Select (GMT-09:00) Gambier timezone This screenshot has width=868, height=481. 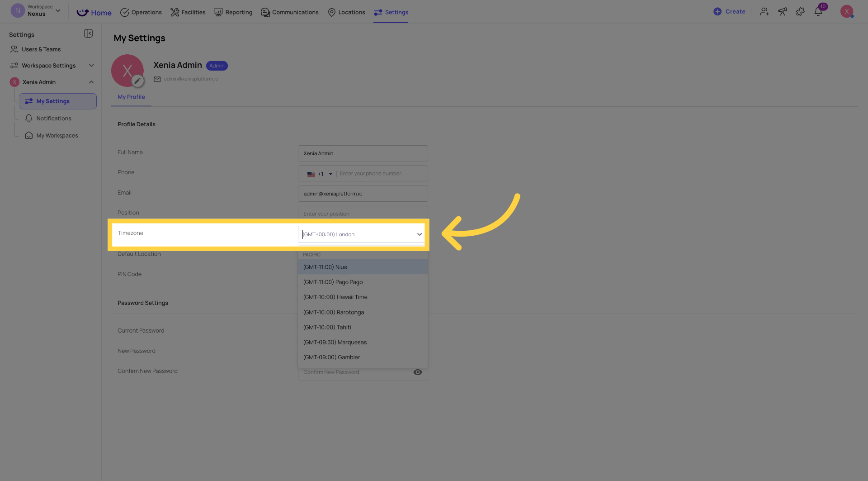(x=363, y=357)
